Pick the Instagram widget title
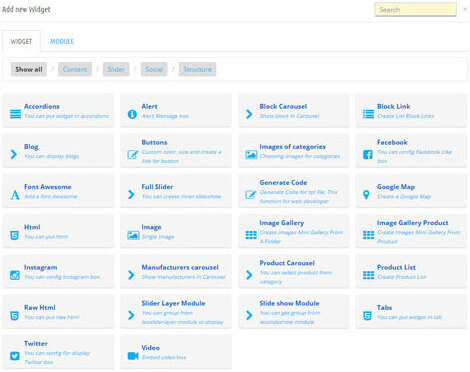 pos(40,267)
